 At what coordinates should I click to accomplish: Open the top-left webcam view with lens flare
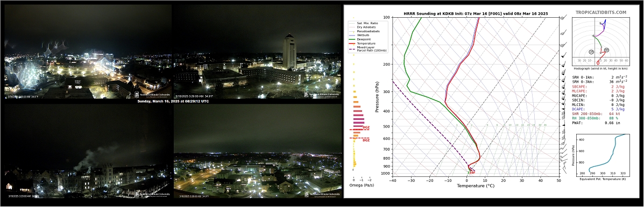click(88, 51)
